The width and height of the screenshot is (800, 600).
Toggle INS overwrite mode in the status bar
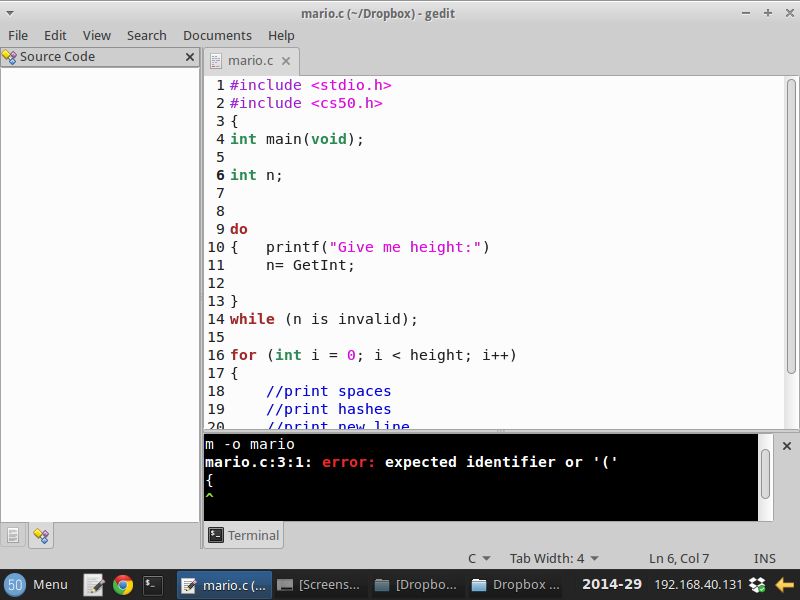coord(765,558)
